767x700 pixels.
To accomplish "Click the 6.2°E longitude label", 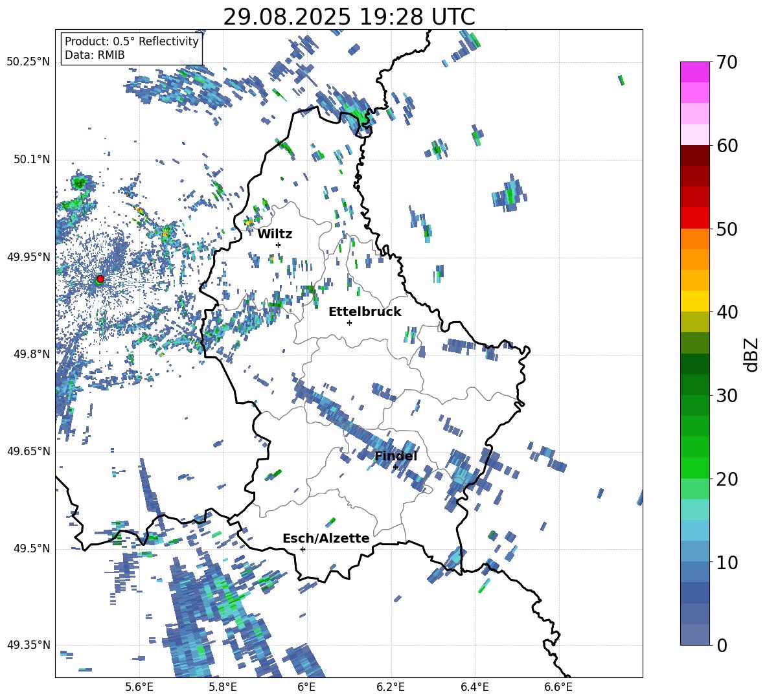I will pos(391,687).
